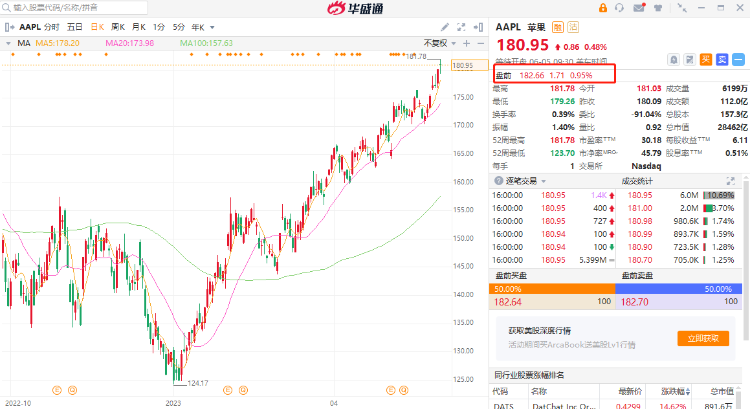
Task: Click the 最新价 column header
Action: [630, 391]
